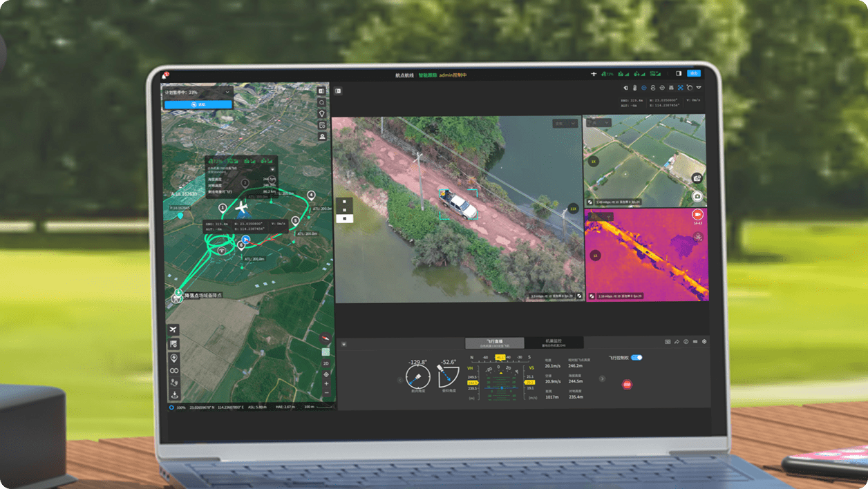This screenshot has width=868, height=489.
Task: Open the map search magnifier icon
Action: tap(321, 102)
